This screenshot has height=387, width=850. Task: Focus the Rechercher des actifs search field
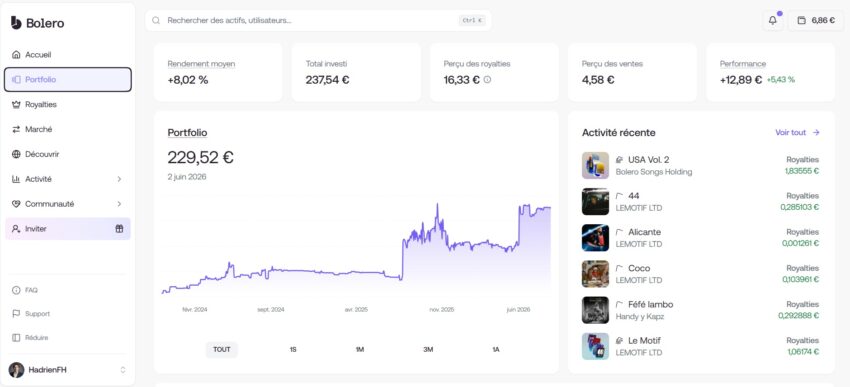318,21
